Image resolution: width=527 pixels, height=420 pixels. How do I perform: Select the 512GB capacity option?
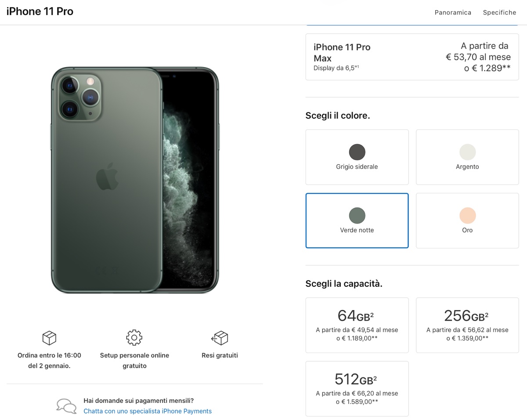[x=357, y=389]
